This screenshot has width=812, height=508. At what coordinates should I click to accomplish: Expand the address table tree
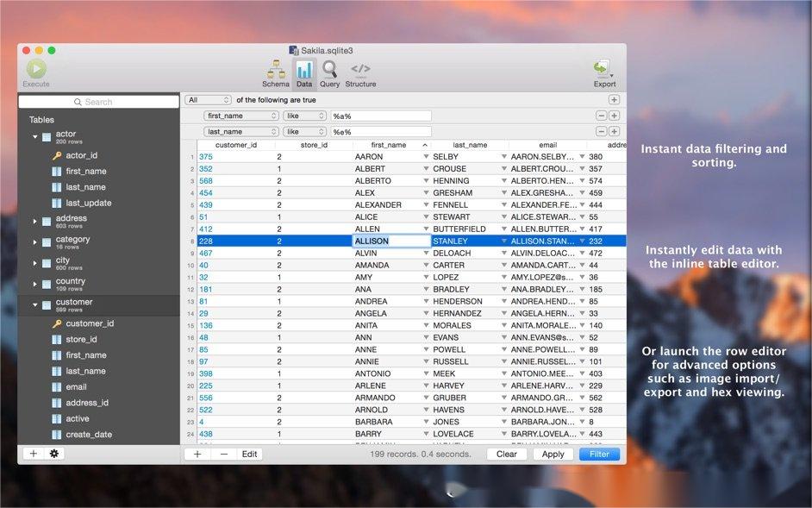[x=34, y=222]
